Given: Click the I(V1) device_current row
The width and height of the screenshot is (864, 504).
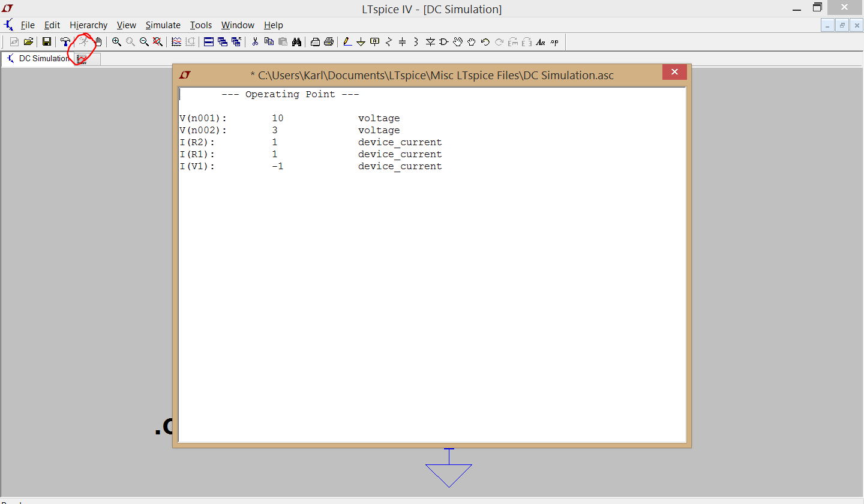Looking at the screenshot, I should point(311,166).
